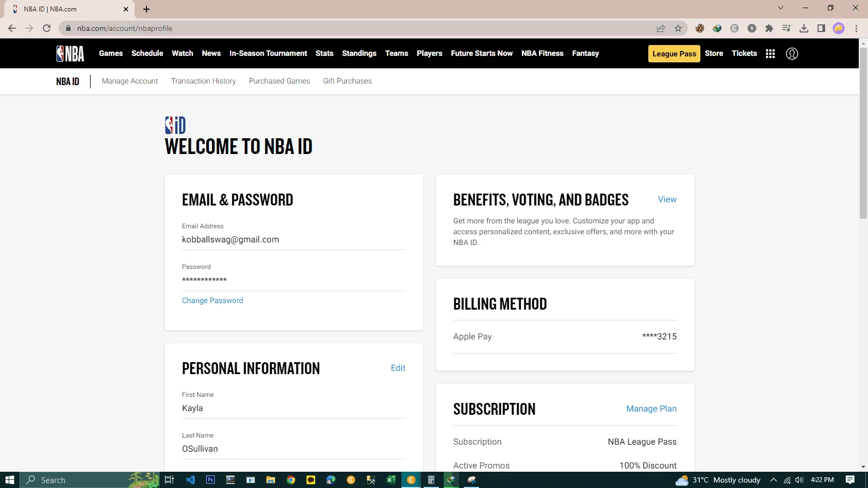Open Calculator from taskbar

(x=431, y=480)
